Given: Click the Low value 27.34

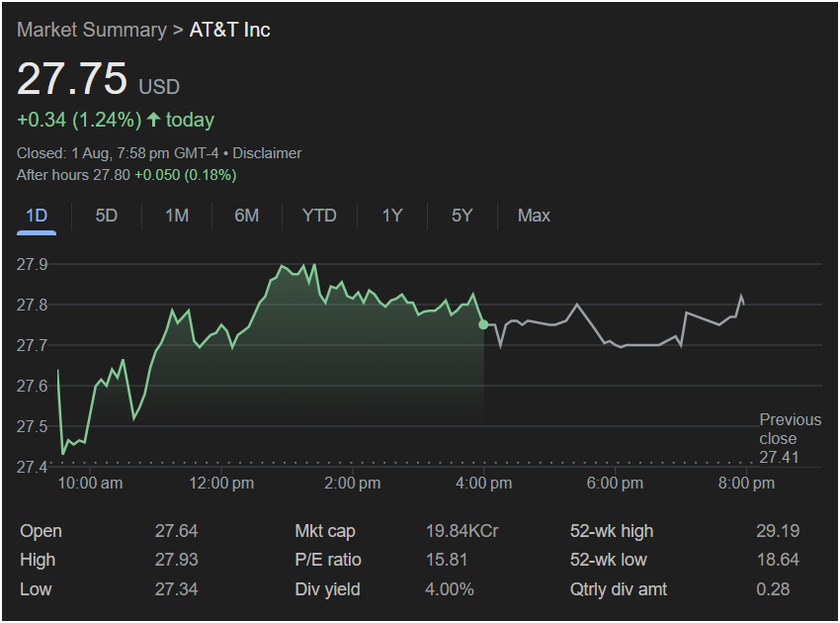Looking at the screenshot, I should pos(176,589).
